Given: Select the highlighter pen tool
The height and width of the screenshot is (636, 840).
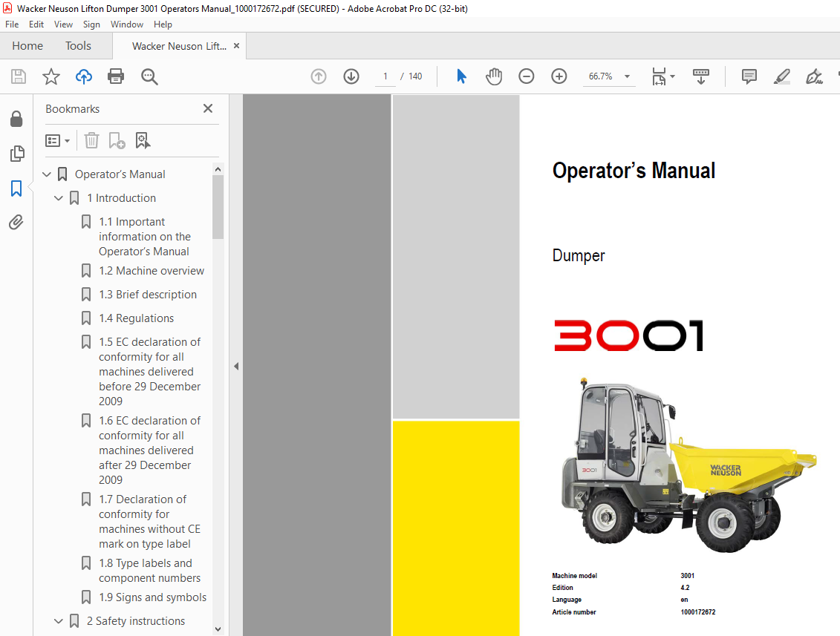Looking at the screenshot, I should coord(781,76).
